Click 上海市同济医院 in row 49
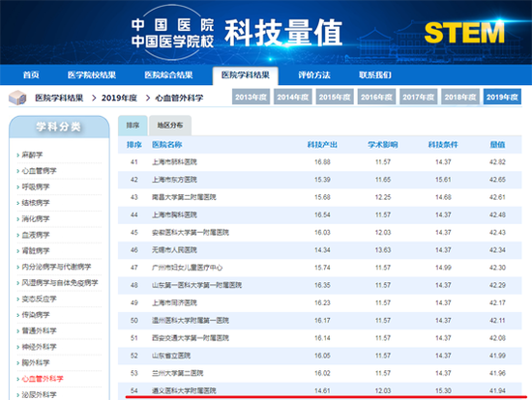The width and height of the screenshot is (532, 400). [174, 303]
